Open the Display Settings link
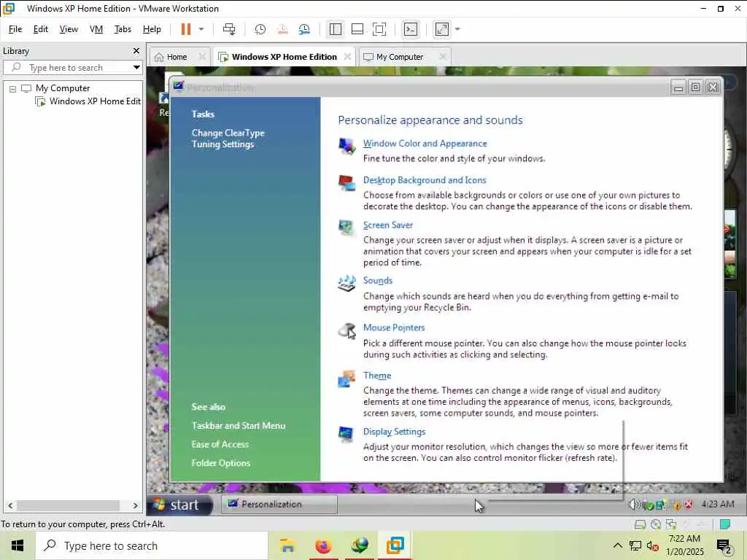This screenshot has width=747, height=560. coord(394,432)
